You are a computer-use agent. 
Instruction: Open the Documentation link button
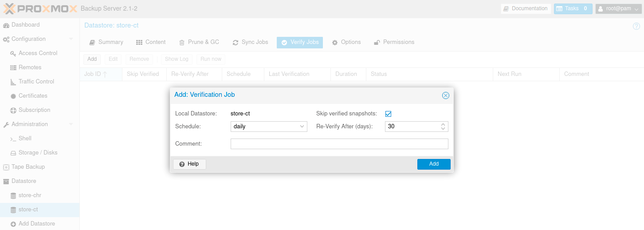click(526, 8)
